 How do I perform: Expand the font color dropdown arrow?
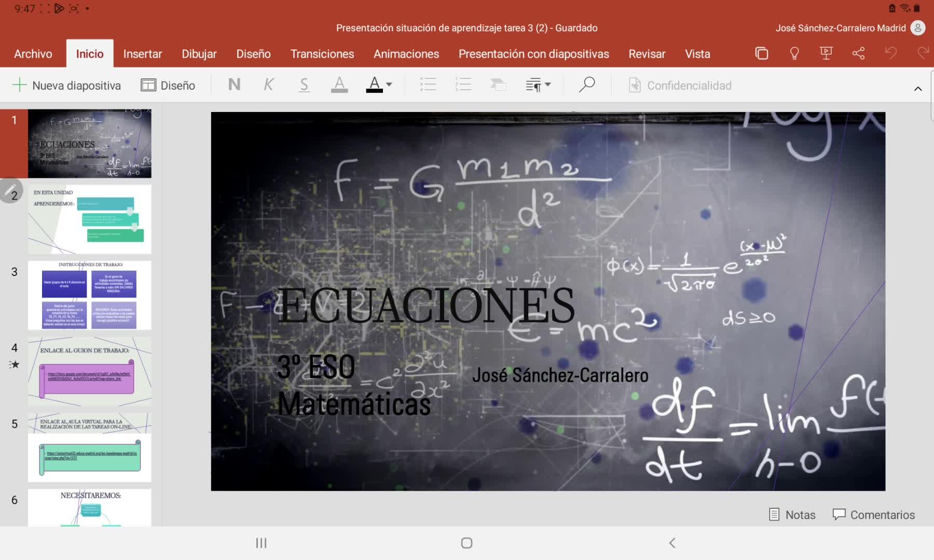coord(389,85)
